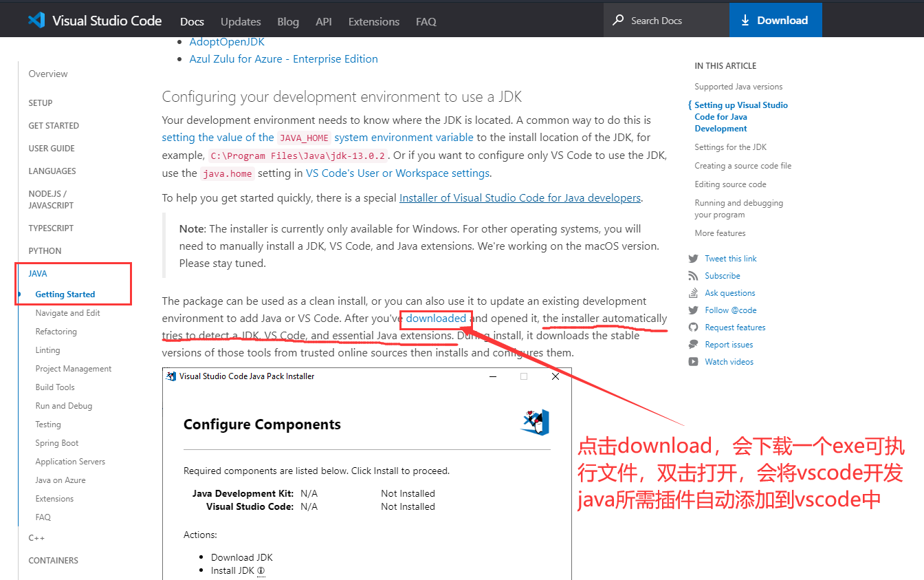Click the Tweet this link bird icon
The height and width of the screenshot is (580, 924).
click(694, 258)
